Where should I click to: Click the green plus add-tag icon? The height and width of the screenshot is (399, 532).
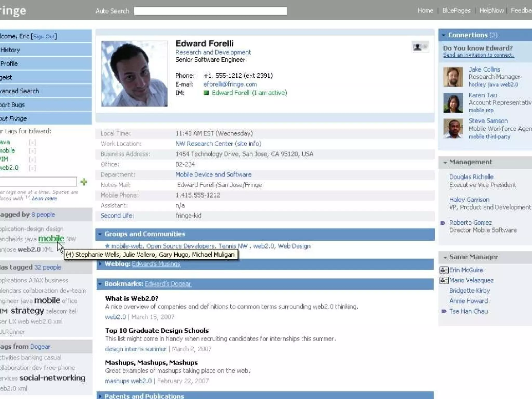[x=84, y=182]
